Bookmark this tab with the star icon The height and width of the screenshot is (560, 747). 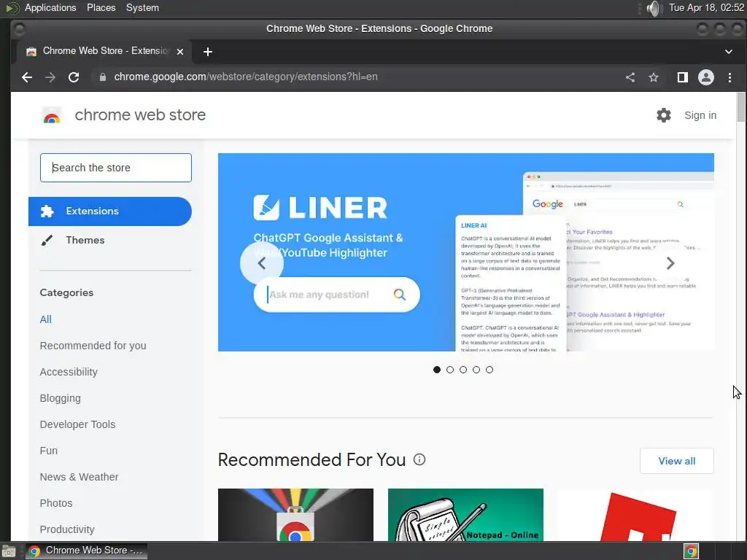654,77
